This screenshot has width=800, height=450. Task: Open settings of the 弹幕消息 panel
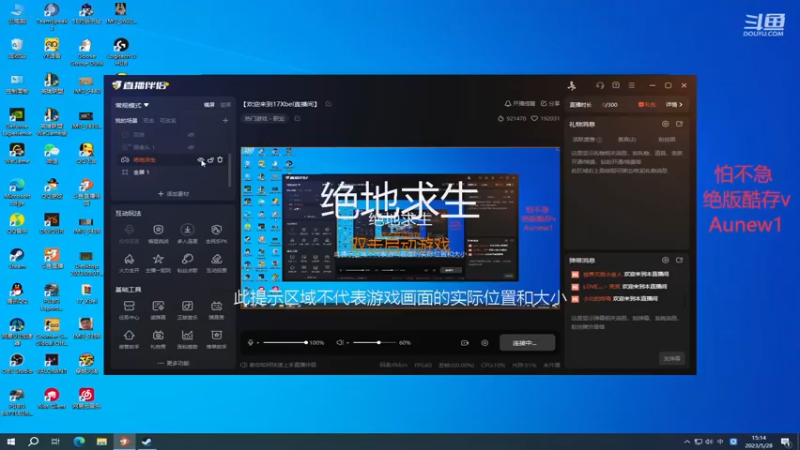tap(665, 260)
